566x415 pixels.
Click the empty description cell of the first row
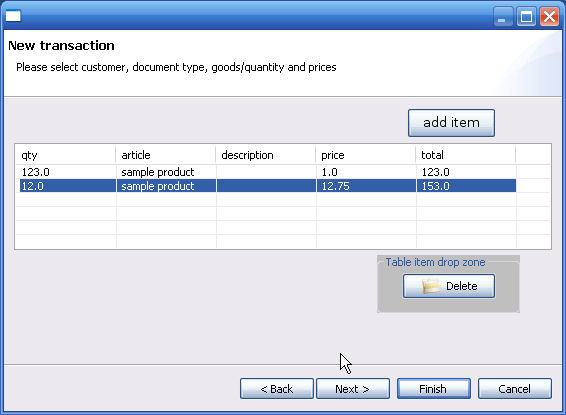[x=266, y=172]
